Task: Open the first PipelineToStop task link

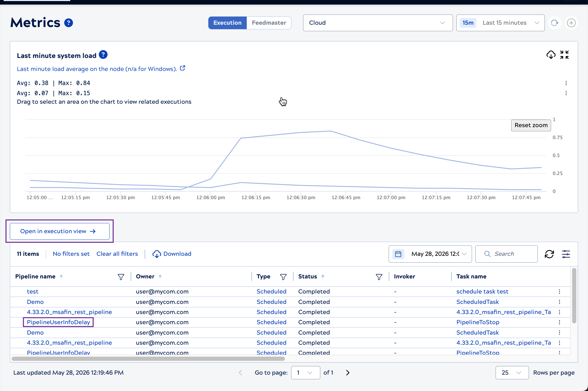Action: (478, 322)
